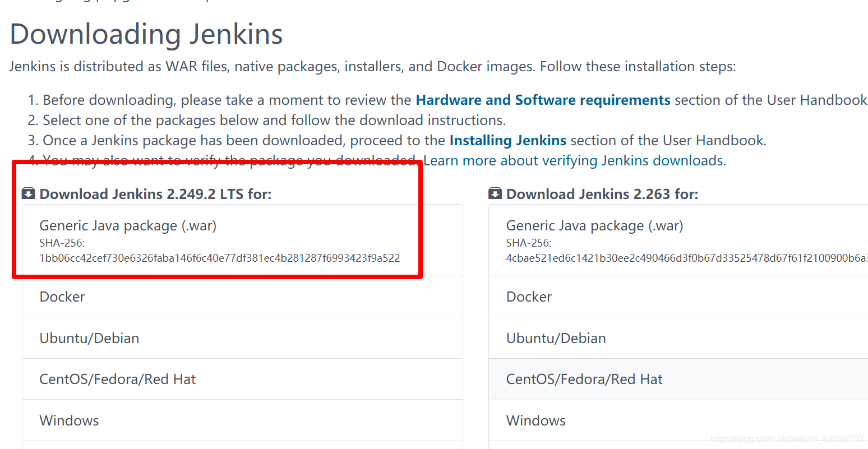Select Windows under Jenkins 2.249.2 LTS
The image size is (868, 449).
tap(242, 420)
